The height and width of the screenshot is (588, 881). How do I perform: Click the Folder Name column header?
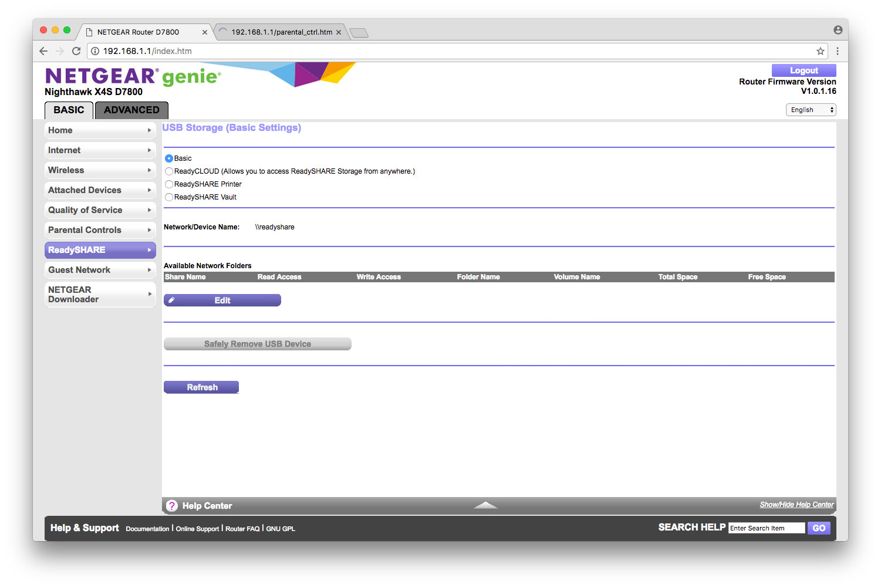478,277
